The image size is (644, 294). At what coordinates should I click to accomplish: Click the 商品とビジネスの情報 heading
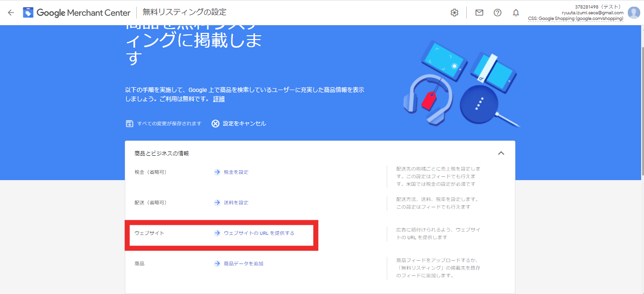(x=161, y=153)
